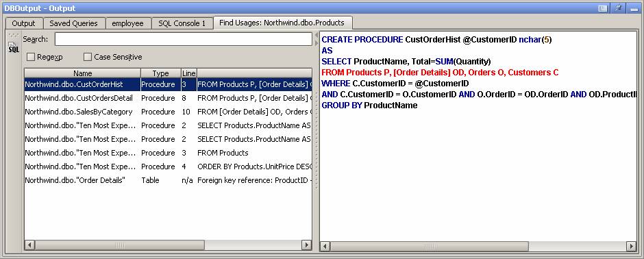The width and height of the screenshot is (644, 259).
Task: Click the results table horizontal scrollbar thumb
Action: pyautogui.click(x=119, y=245)
